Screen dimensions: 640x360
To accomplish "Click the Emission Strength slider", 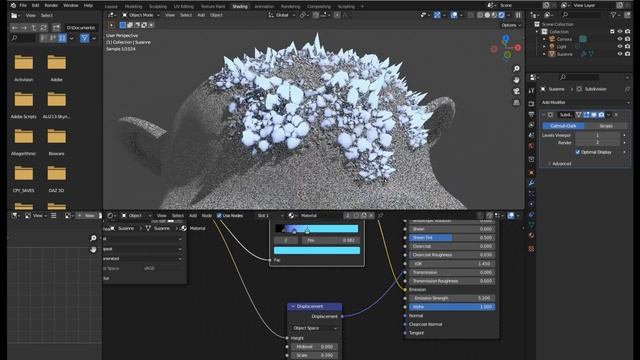I will tap(452, 298).
